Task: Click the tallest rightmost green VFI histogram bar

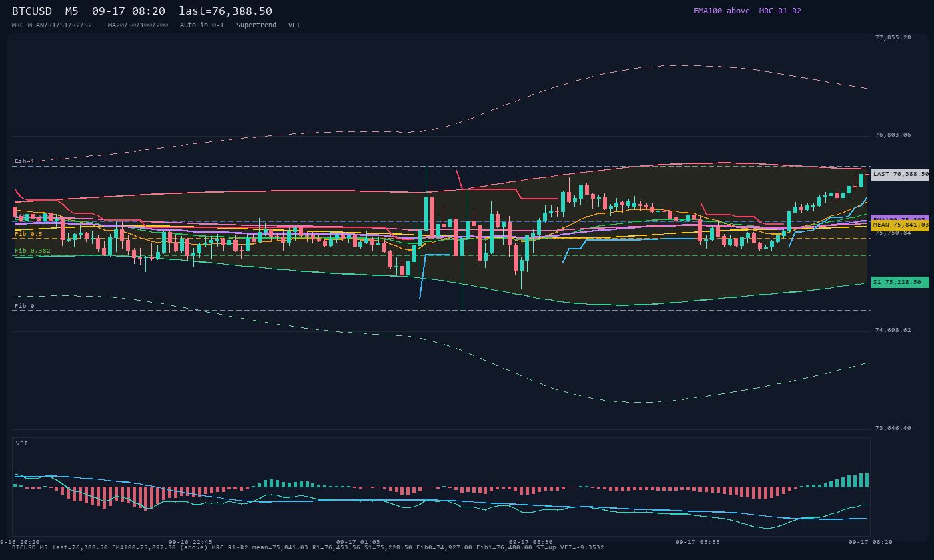Action: pos(867,480)
